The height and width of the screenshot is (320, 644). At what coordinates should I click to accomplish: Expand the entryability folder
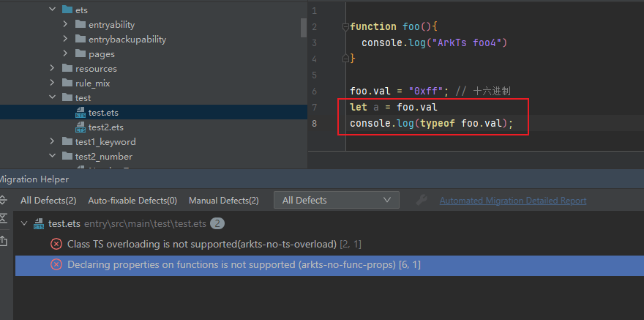65,24
